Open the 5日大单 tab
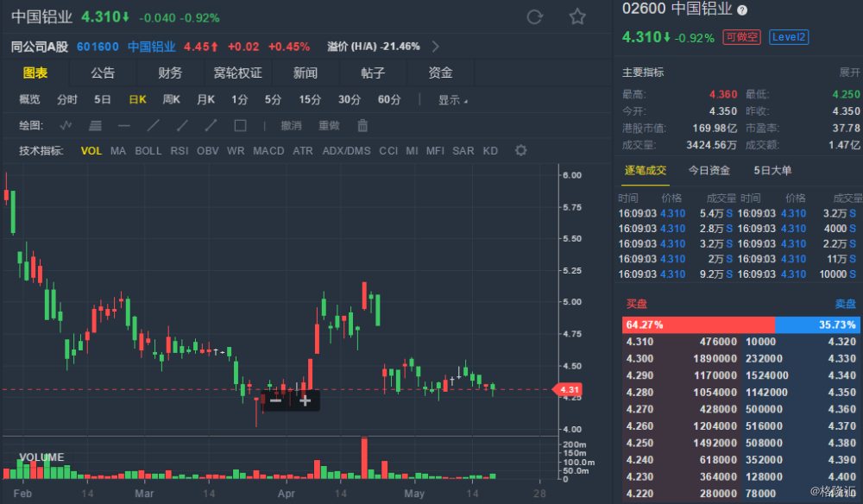863x504 pixels. coord(772,171)
